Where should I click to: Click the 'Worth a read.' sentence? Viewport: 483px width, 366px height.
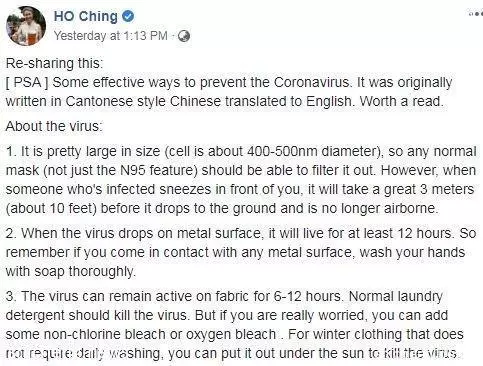tap(402, 101)
